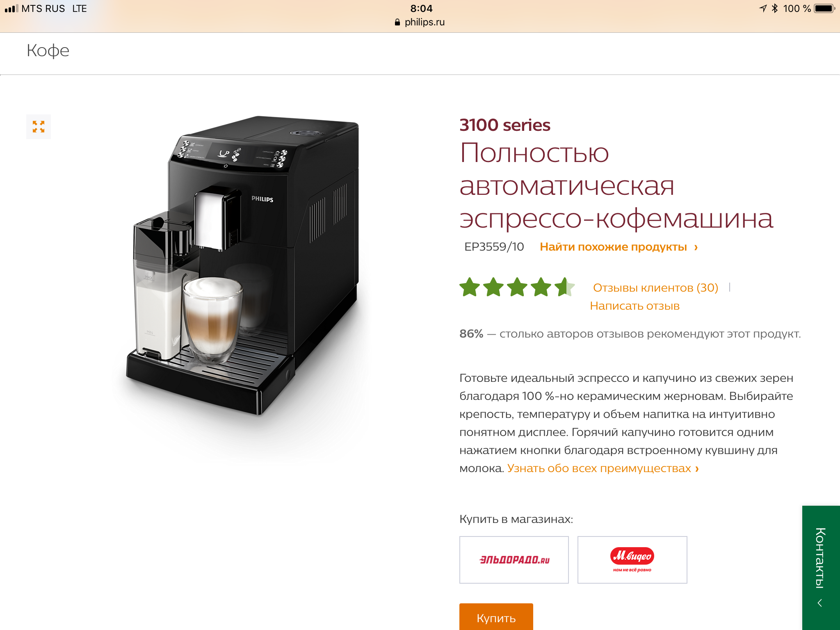Click arrow after Найти похожие продукты
Viewport: 840px width, 630px height.
(696, 247)
